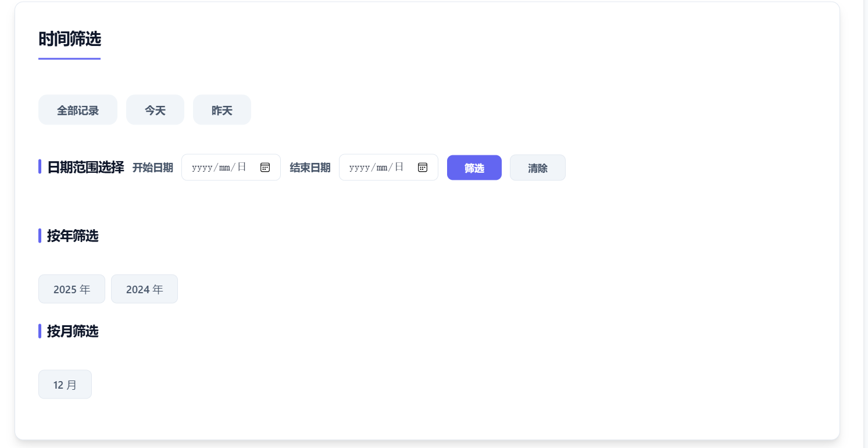The width and height of the screenshot is (868, 448).
Task: Click the start date input field
Action: [221, 167]
